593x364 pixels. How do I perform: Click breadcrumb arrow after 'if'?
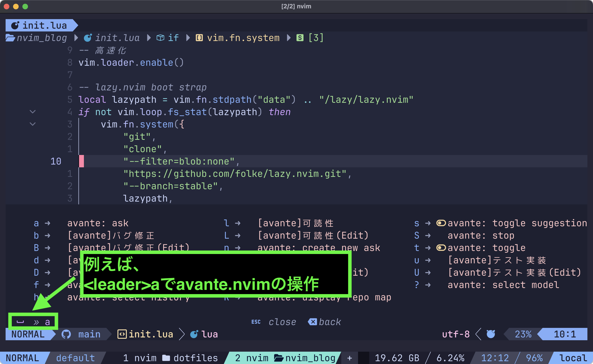[x=188, y=38]
